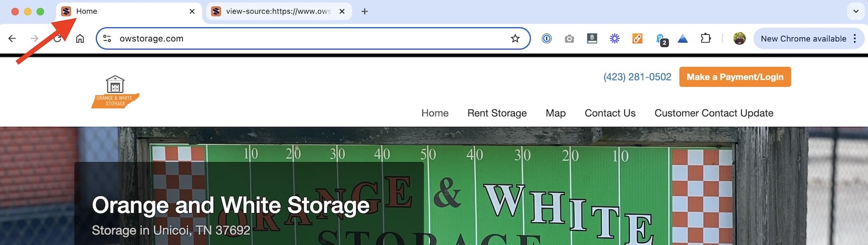Click the browser forward arrow
The width and height of the screenshot is (868, 245).
pos(35,38)
